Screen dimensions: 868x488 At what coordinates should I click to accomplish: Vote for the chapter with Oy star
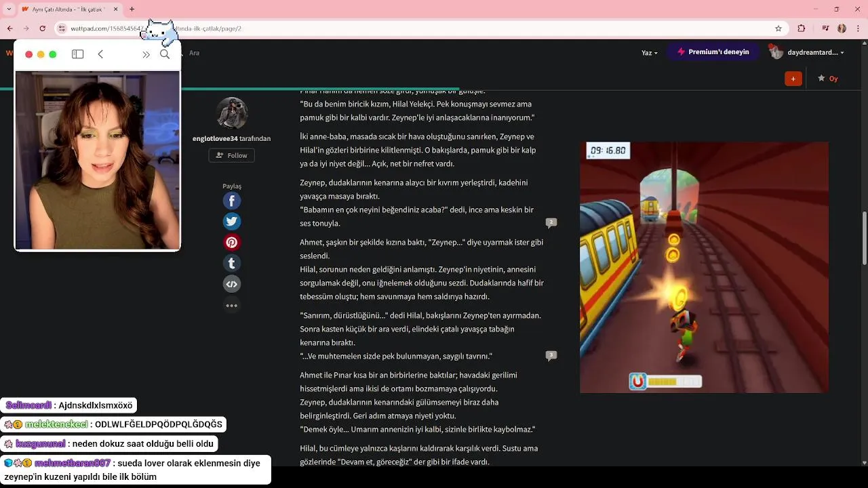tap(828, 79)
